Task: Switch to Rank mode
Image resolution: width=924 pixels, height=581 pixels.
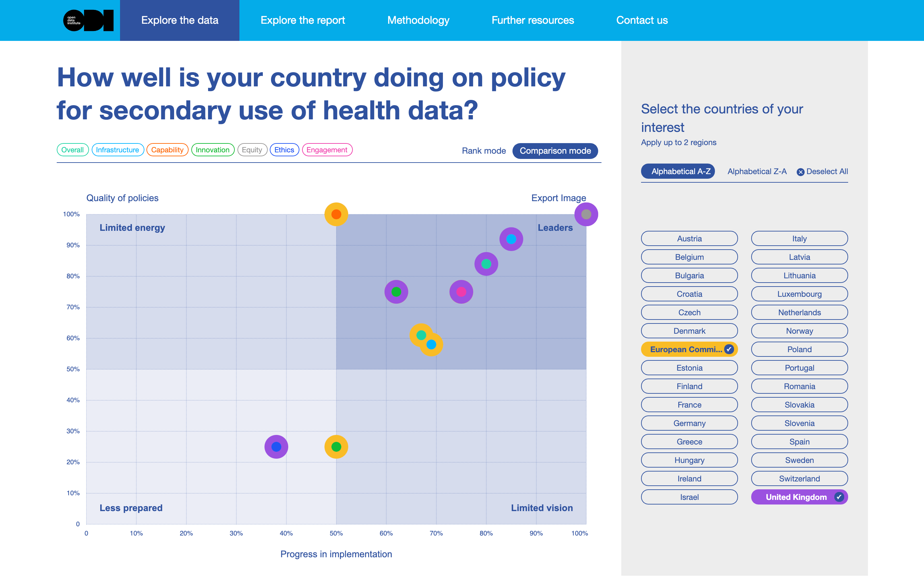Action: point(484,150)
